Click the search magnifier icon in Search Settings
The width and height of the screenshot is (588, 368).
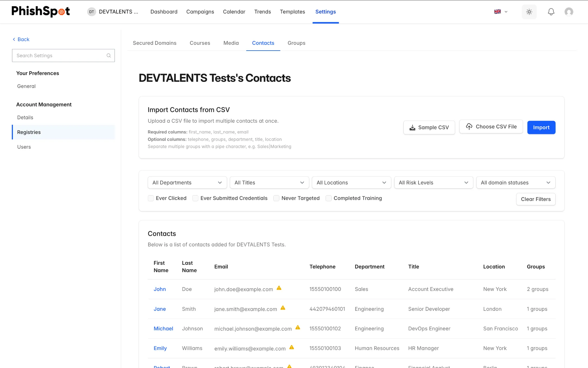[109, 55]
